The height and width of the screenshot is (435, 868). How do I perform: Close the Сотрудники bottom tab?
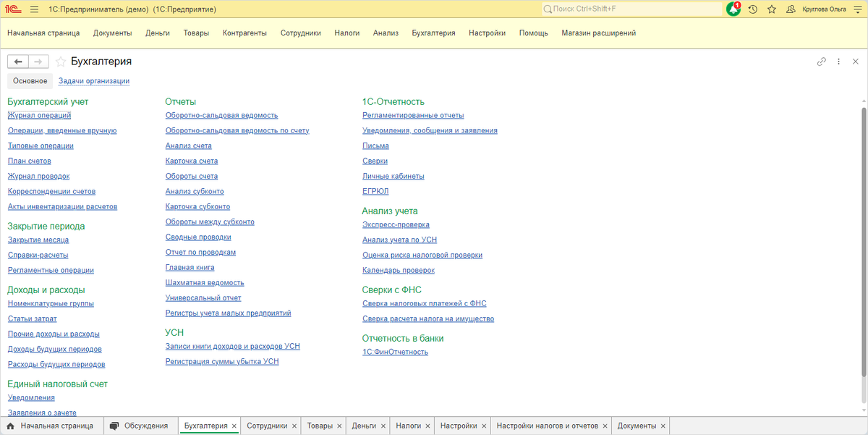pyautogui.click(x=294, y=426)
